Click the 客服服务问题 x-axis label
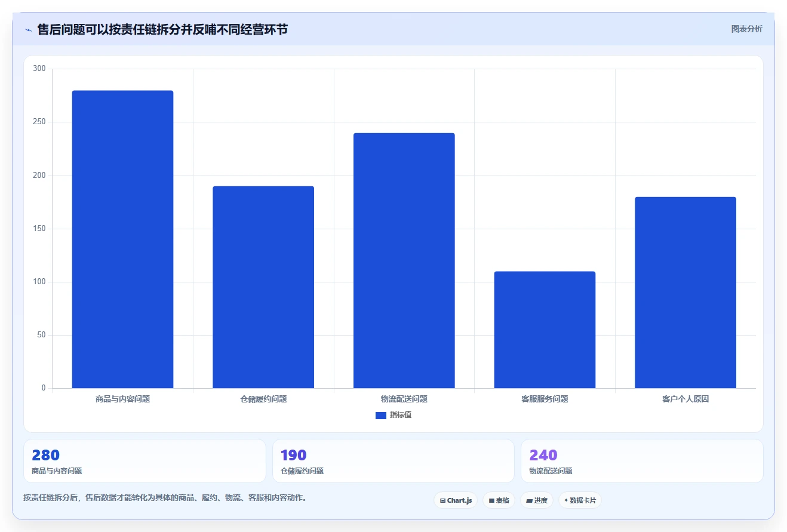787x532 pixels. click(545, 399)
